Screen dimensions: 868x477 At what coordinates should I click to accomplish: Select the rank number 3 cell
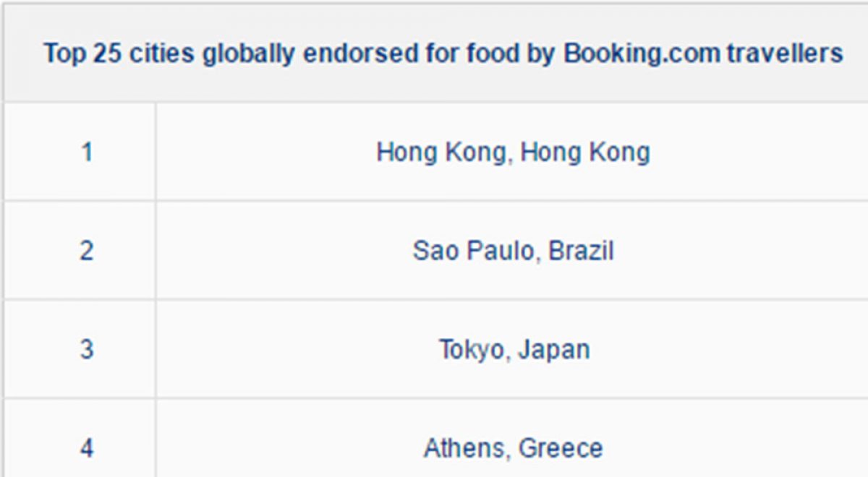(x=87, y=350)
